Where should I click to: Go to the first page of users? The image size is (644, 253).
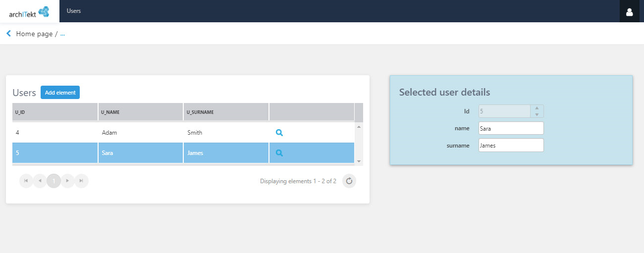tap(26, 181)
